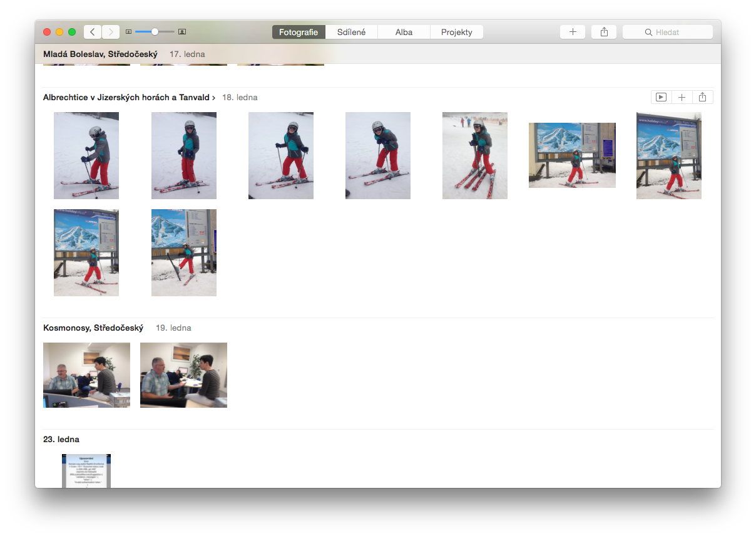
Task: Play slideshow for the 18. ledna moment
Action: point(661,97)
